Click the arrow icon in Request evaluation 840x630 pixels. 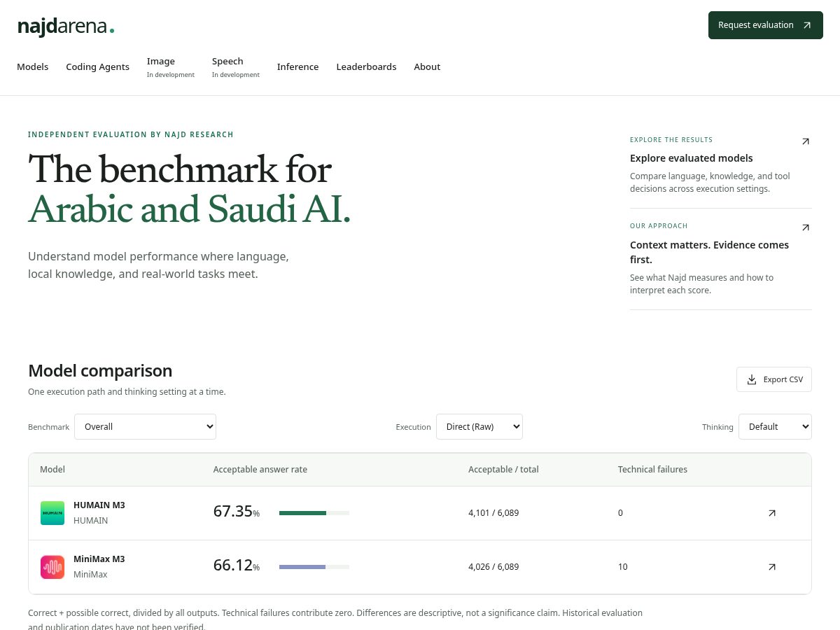click(x=807, y=25)
